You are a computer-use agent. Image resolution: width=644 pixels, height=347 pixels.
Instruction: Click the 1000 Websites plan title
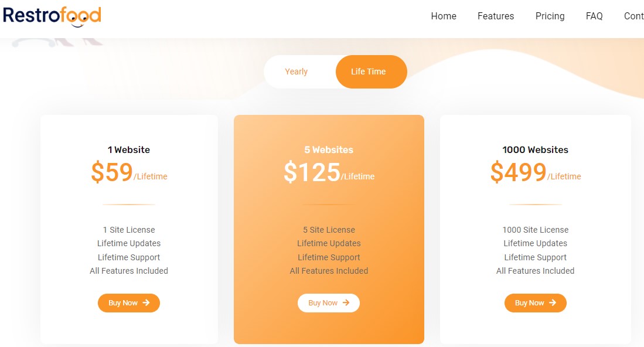click(535, 150)
